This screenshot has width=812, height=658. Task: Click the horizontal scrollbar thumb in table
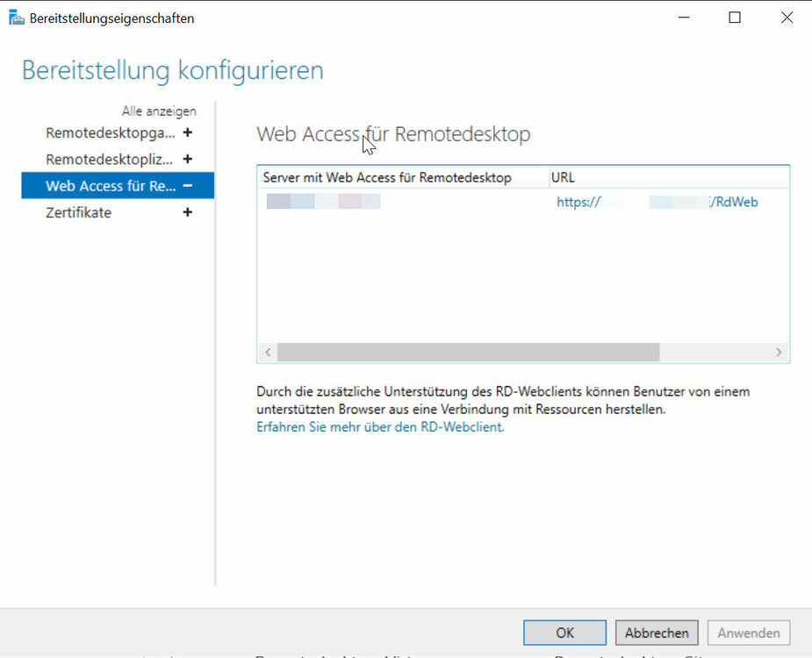tap(467, 352)
